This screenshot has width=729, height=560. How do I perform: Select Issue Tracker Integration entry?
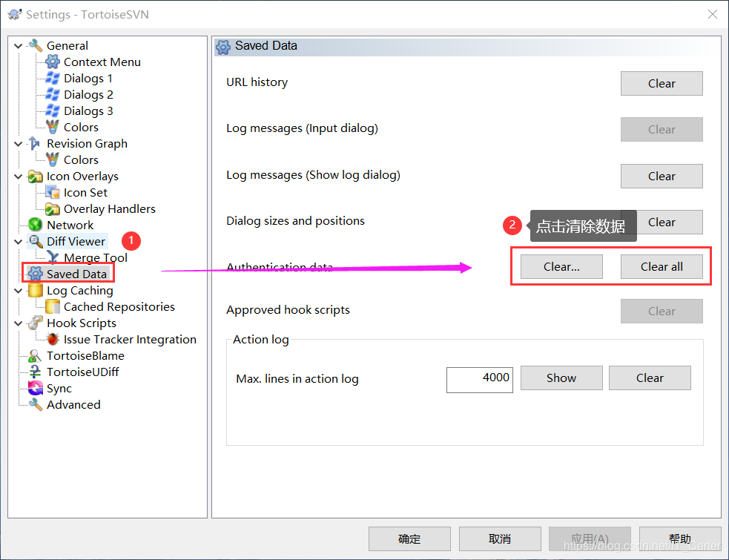point(130,339)
